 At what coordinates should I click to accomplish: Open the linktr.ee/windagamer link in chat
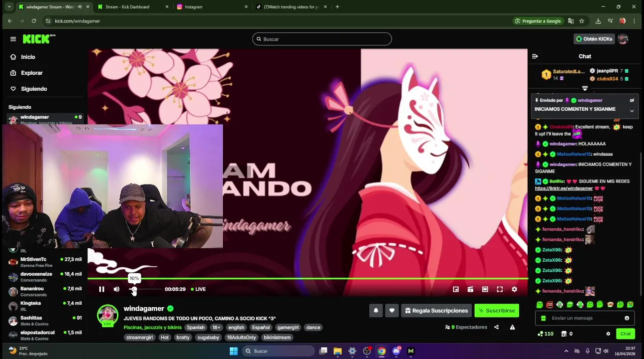pyautogui.click(x=564, y=188)
